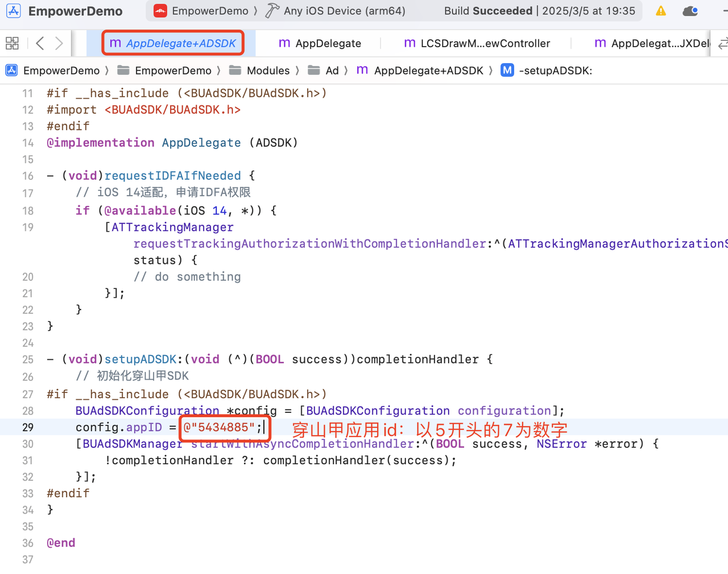Choose the Any iOS Device (arm64) destination
The width and height of the screenshot is (728, 574).
tap(344, 11)
